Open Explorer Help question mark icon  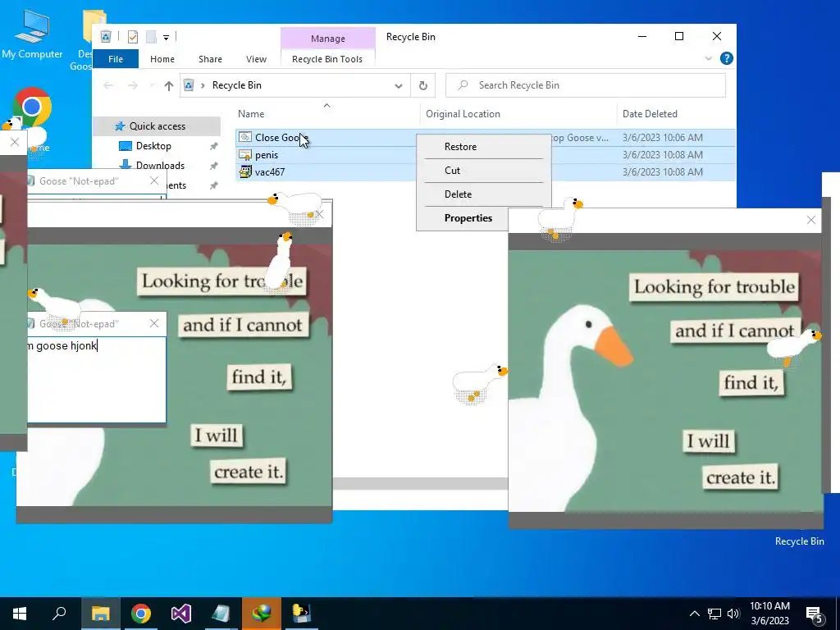coord(727,58)
